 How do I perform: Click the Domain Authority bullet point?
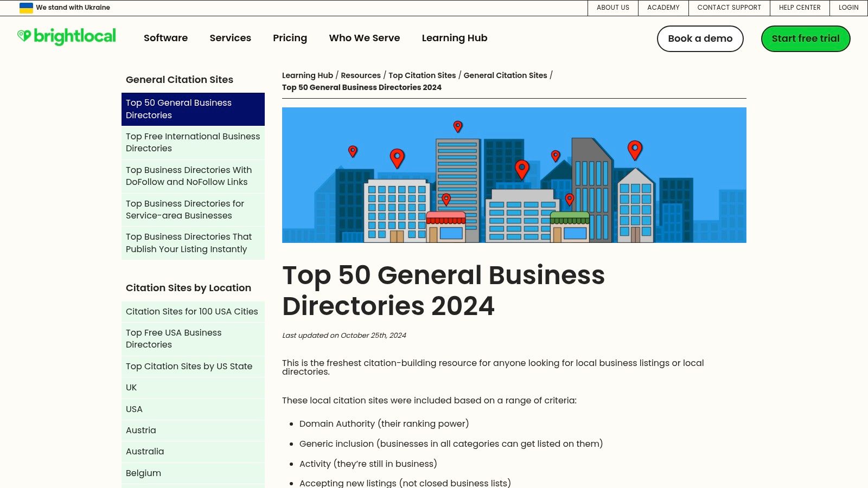click(x=384, y=424)
